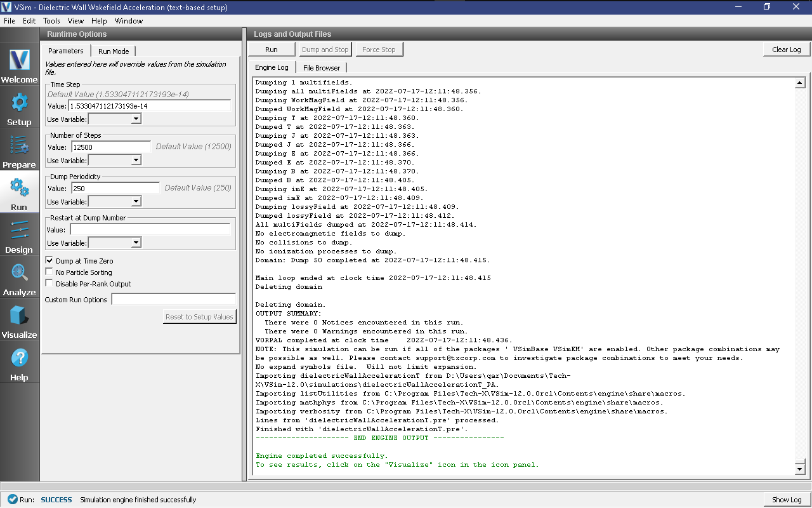
Task: Click 'Deleting domain' log line
Action: point(289,287)
